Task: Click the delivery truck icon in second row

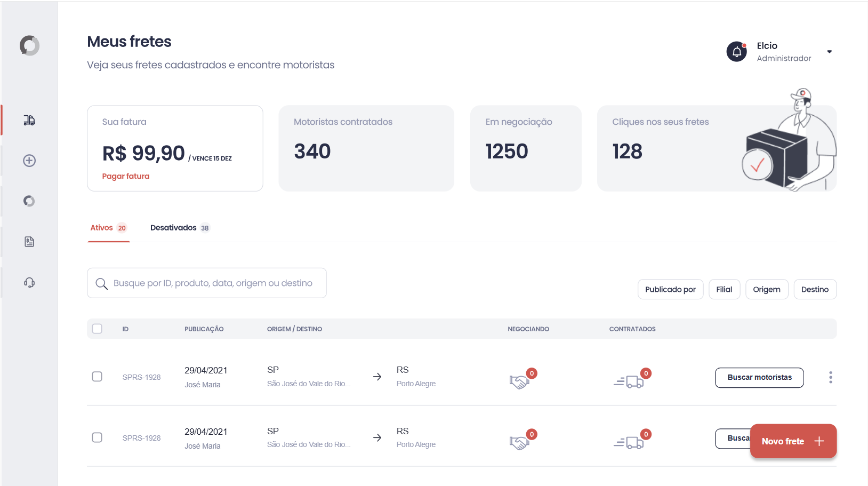Action: [629, 443]
